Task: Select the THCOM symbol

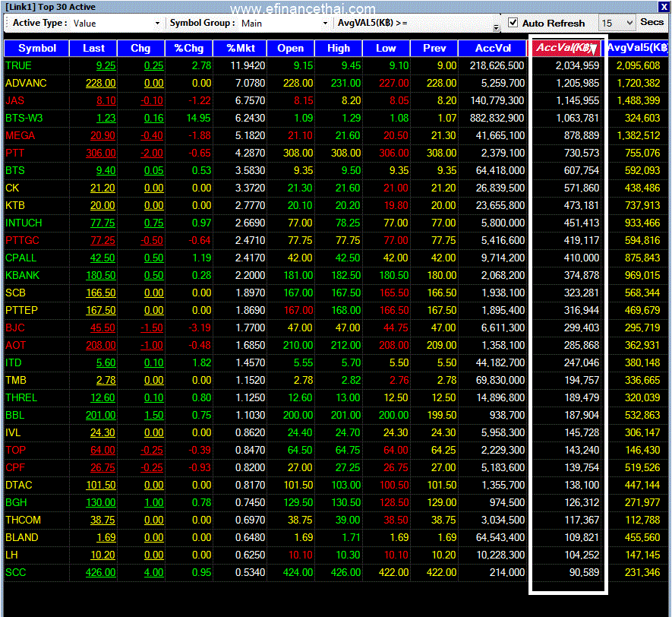Action: 23,520
